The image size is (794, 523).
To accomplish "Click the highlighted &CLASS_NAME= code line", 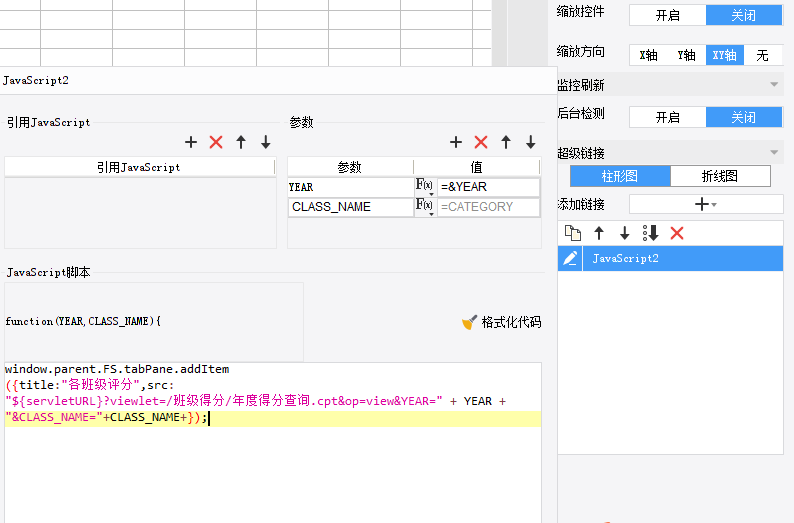I will (x=273, y=418).
